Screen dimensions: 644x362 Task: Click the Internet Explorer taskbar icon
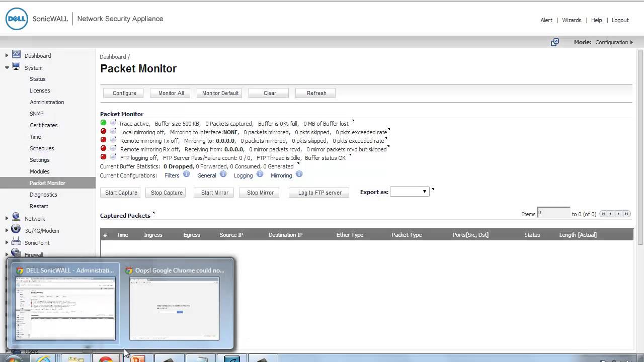point(43,358)
